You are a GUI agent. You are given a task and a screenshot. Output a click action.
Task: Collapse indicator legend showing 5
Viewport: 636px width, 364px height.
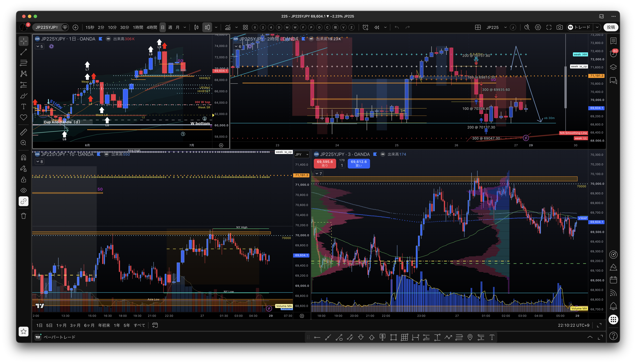[40, 46]
